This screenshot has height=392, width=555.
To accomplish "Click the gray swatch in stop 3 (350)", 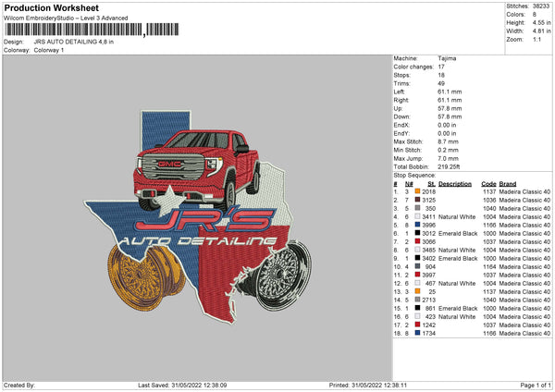I will (x=417, y=208).
